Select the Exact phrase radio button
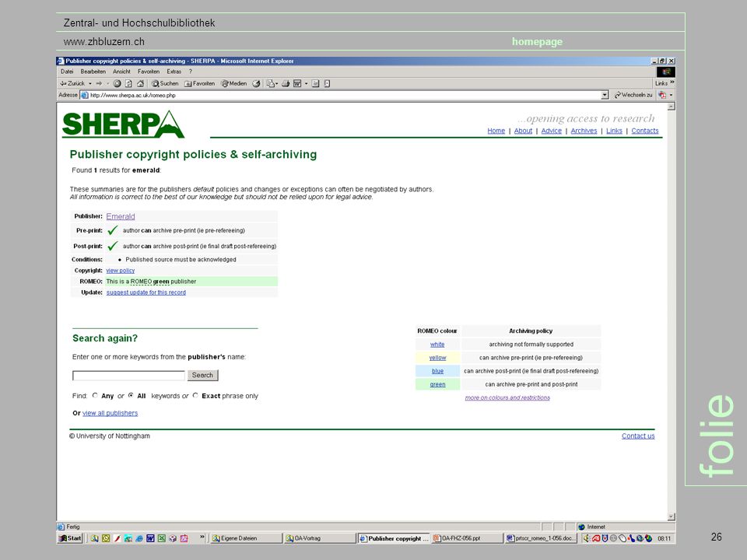This screenshot has width=747, height=560. (x=195, y=395)
